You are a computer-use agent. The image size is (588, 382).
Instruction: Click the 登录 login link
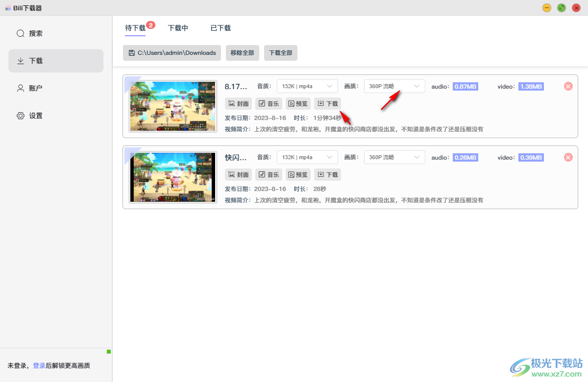coord(39,366)
